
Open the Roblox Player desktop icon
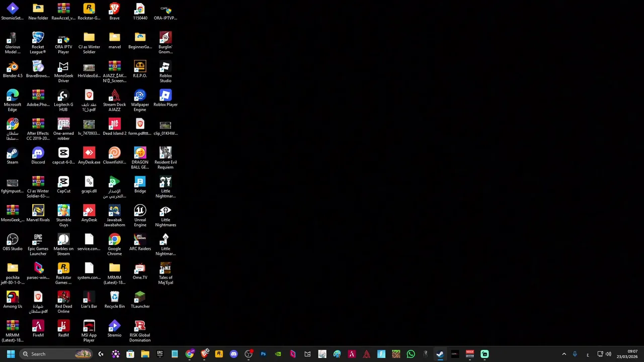click(166, 98)
